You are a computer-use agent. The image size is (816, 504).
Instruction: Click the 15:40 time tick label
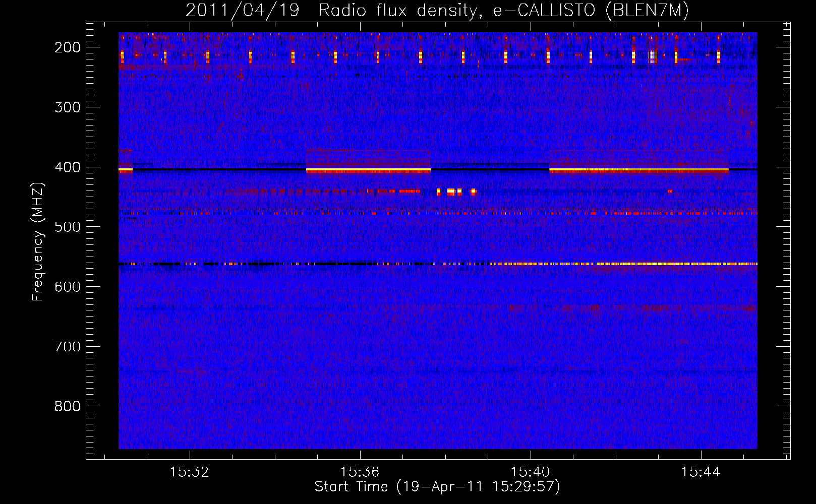pos(531,472)
